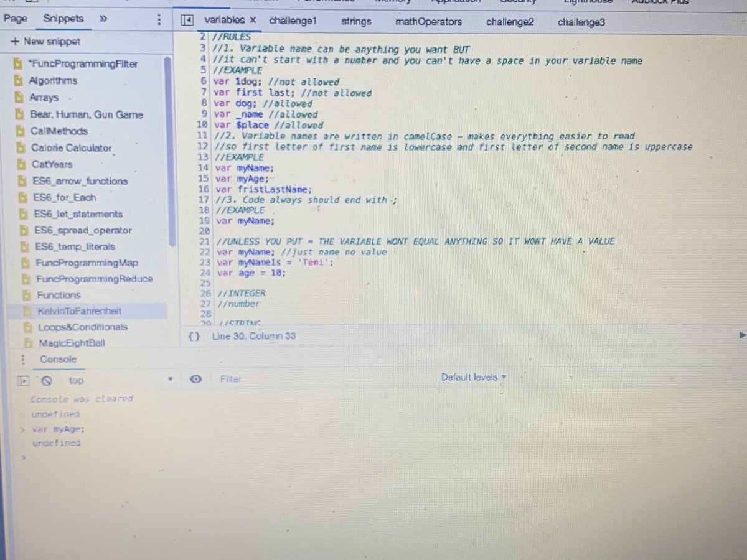Open the CallMethods snippet
Screen dimensions: 747x560
pos(59,131)
